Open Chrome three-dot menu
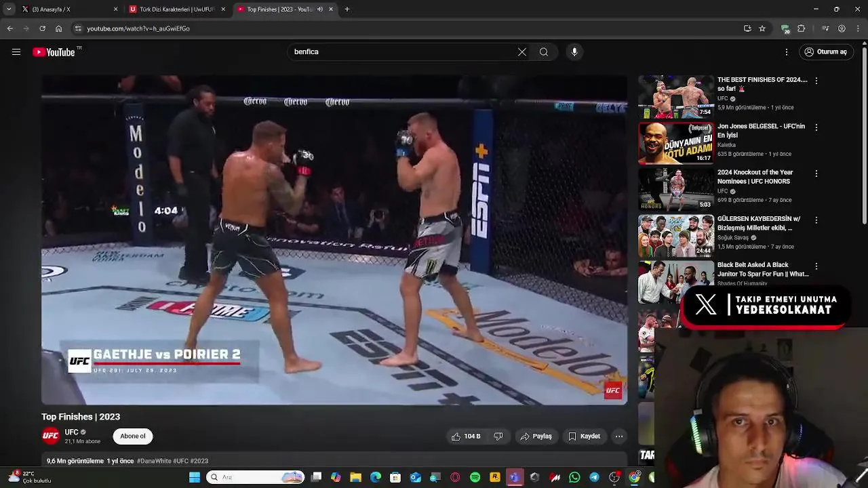Screen dimensions: 868x488 859,28
